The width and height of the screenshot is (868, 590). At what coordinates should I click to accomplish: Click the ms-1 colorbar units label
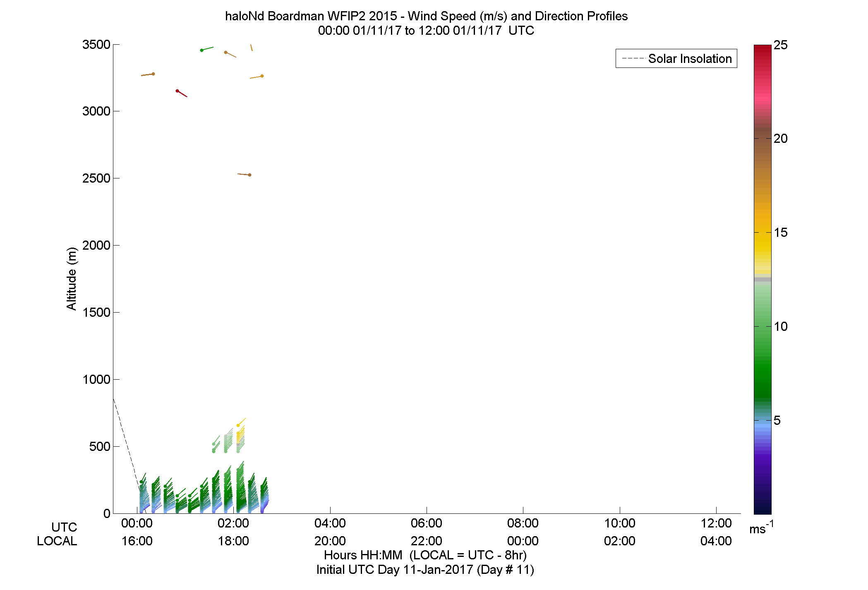[761, 527]
